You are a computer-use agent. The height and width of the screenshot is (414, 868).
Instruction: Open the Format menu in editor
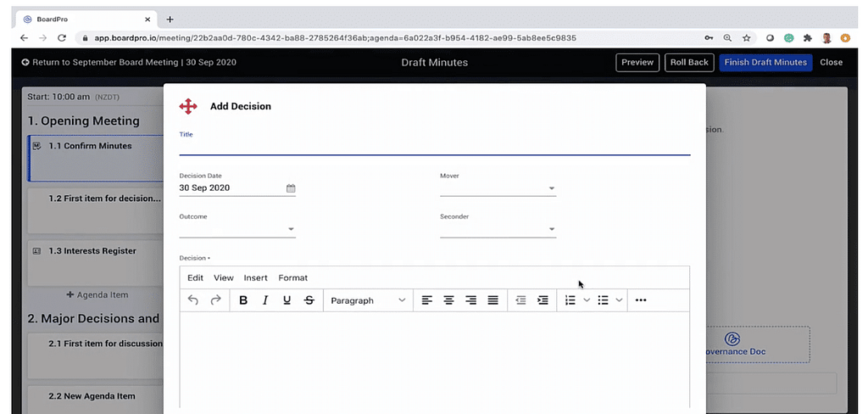pyautogui.click(x=292, y=277)
